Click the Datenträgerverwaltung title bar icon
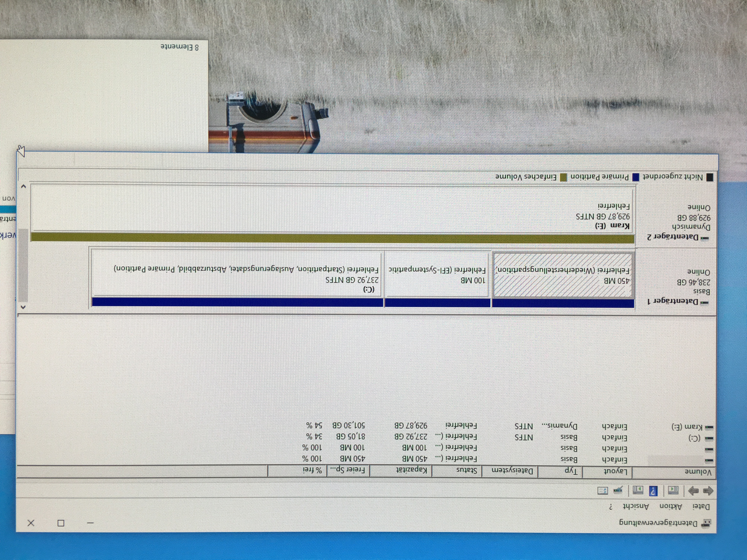The image size is (747, 560). point(706,524)
